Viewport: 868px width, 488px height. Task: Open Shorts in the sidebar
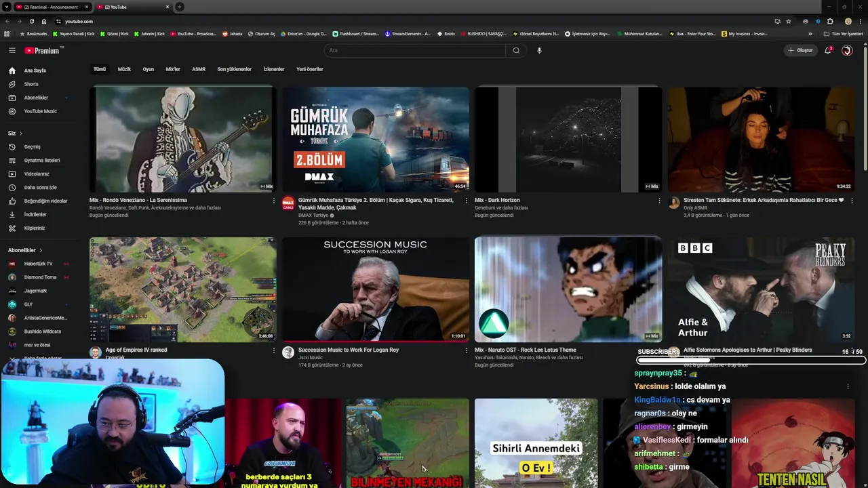click(x=37, y=84)
